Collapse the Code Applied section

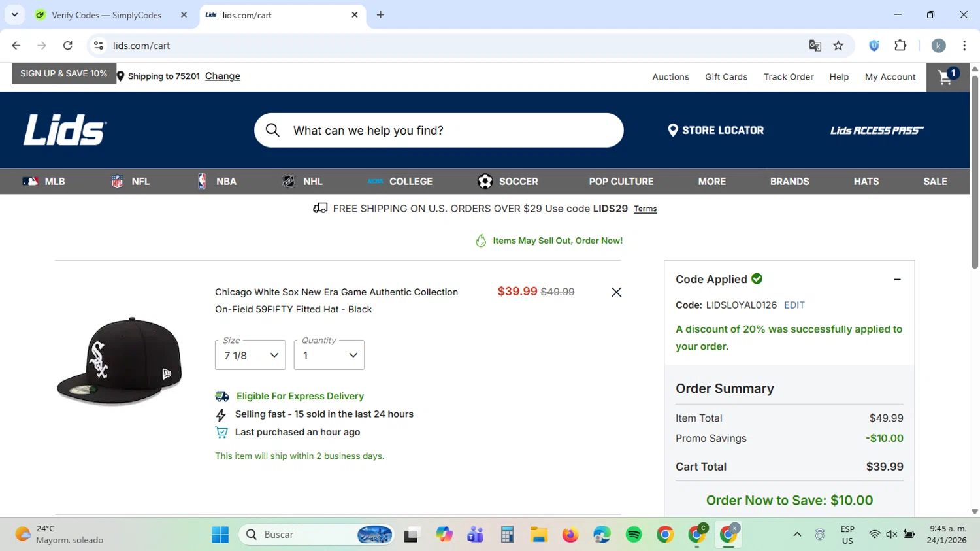897,280
